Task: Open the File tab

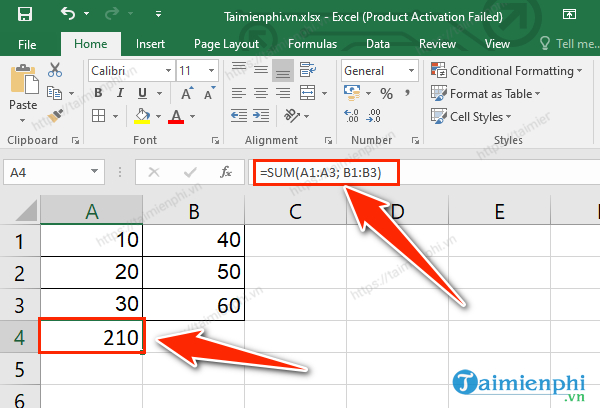Action: 27,44
